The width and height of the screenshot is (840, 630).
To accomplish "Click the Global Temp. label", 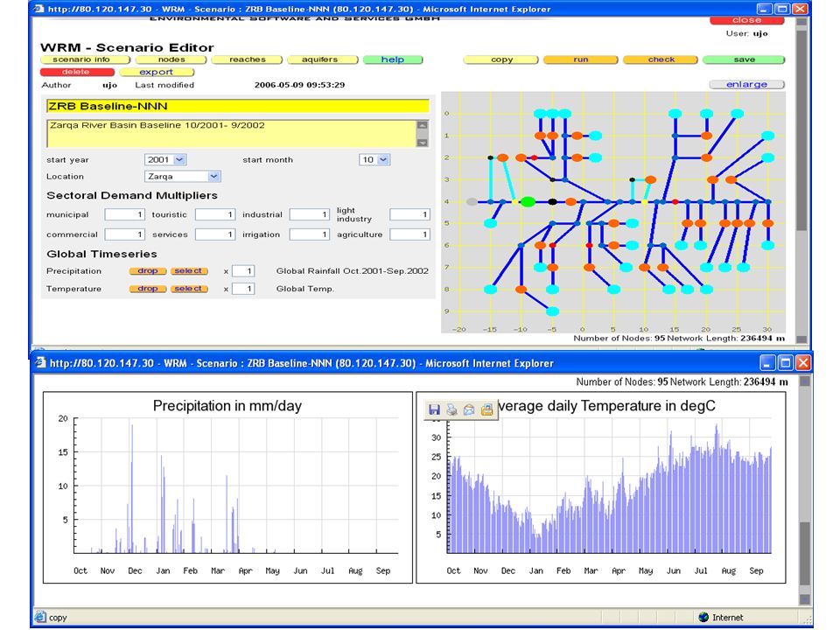I will tap(305, 289).
